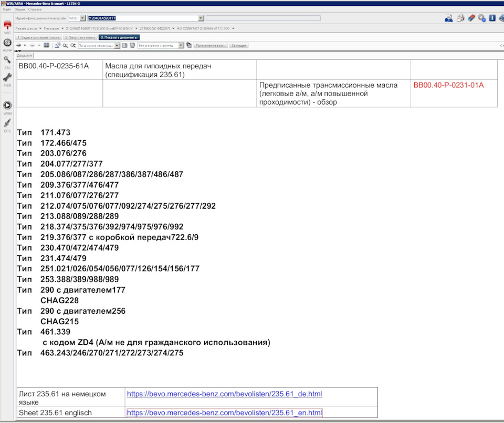Image resolution: width=504 pixels, height=423 pixels.
Task: Click the printer icon
Action: [460, 18]
